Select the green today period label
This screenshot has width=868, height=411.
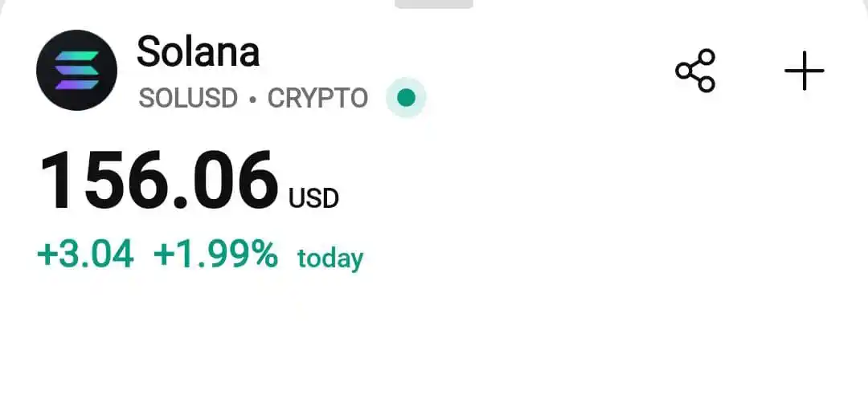pyautogui.click(x=330, y=258)
